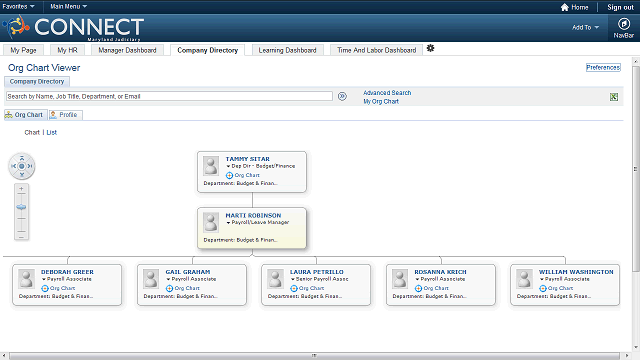The height and width of the screenshot is (360, 640).
Task: Switch to My Page tab
Action: point(23,50)
